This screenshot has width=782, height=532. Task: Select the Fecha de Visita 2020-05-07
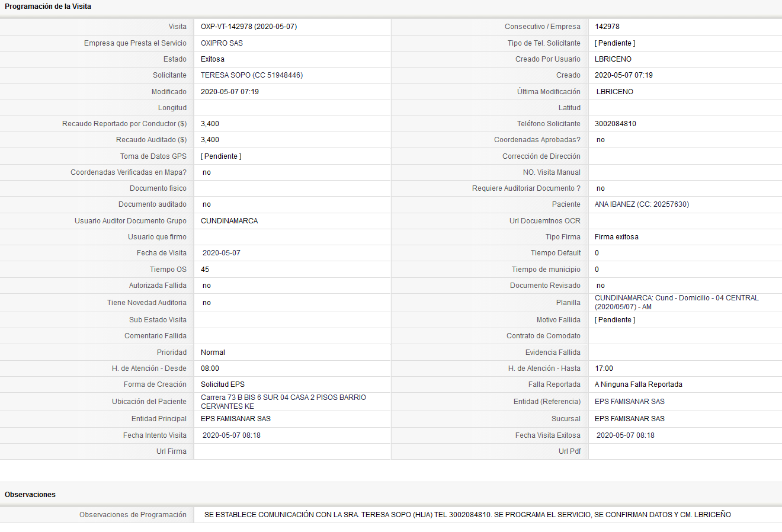(222, 253)
